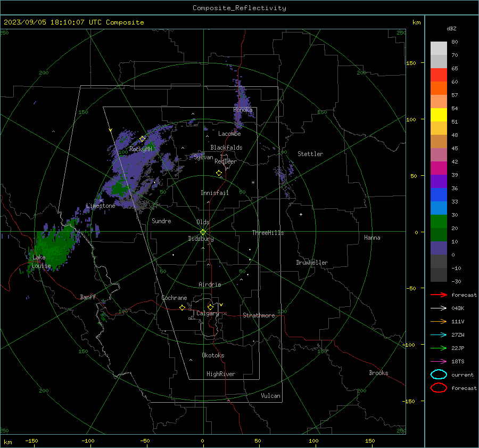
Task: Click the Lacombe town label
Action: [229, 134]
